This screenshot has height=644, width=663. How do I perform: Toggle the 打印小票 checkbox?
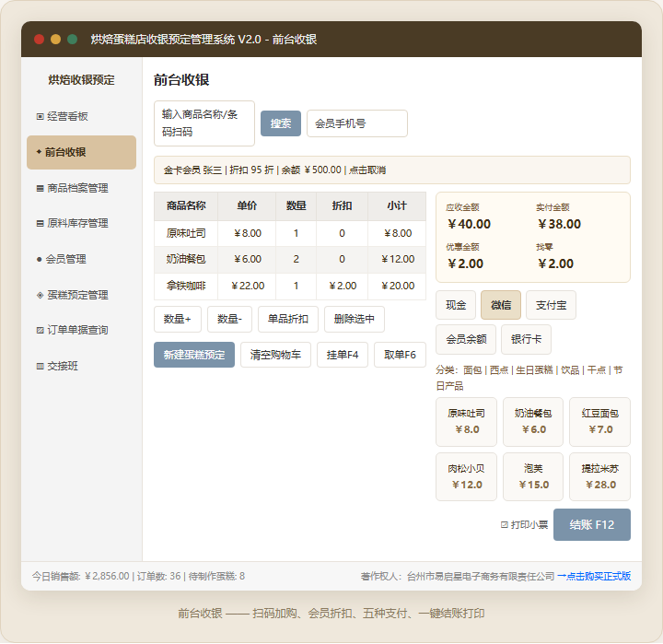pos(505,525)
